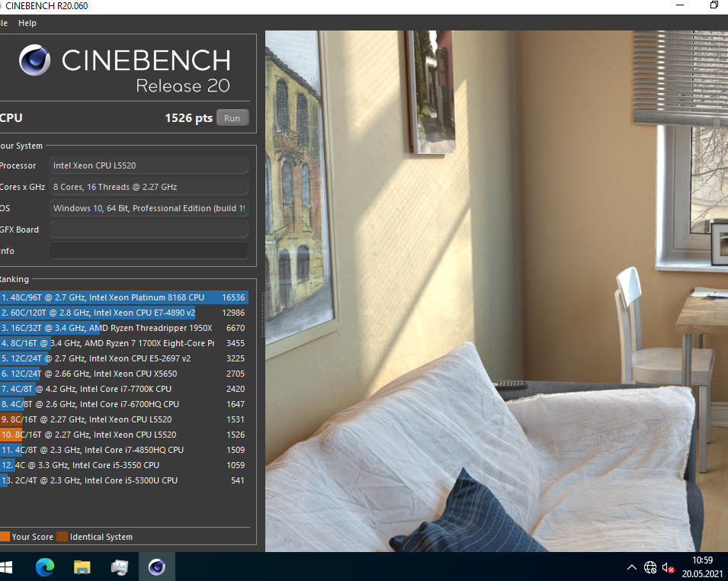Select rank 9 Xeon L5520 scoring 1531
Image resolution: width=728 pixels, height=581 pixels.
coord(124,419)
